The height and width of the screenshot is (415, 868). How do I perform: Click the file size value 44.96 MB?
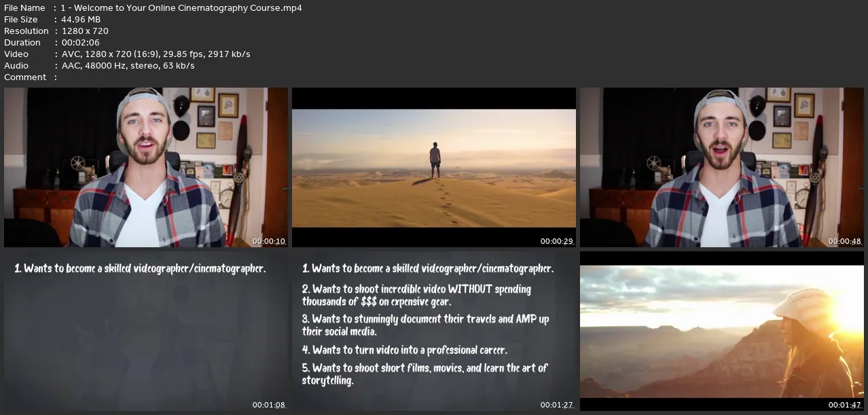click(81, 20)
